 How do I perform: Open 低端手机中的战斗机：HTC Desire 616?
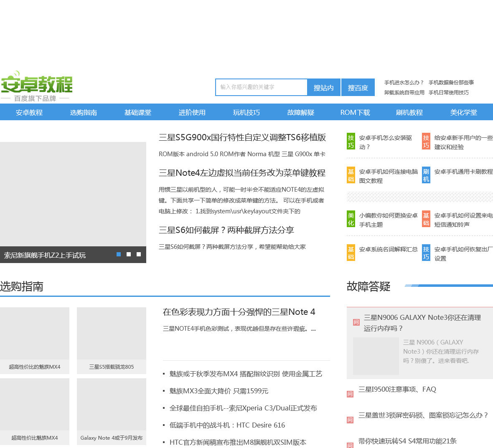click(227, 425)
